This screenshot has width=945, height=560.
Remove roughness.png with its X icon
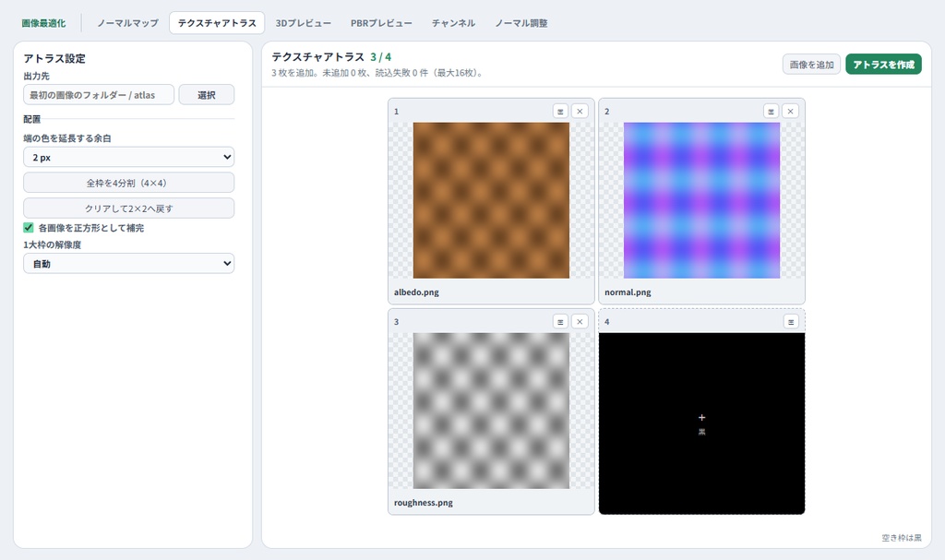(580, 321)
